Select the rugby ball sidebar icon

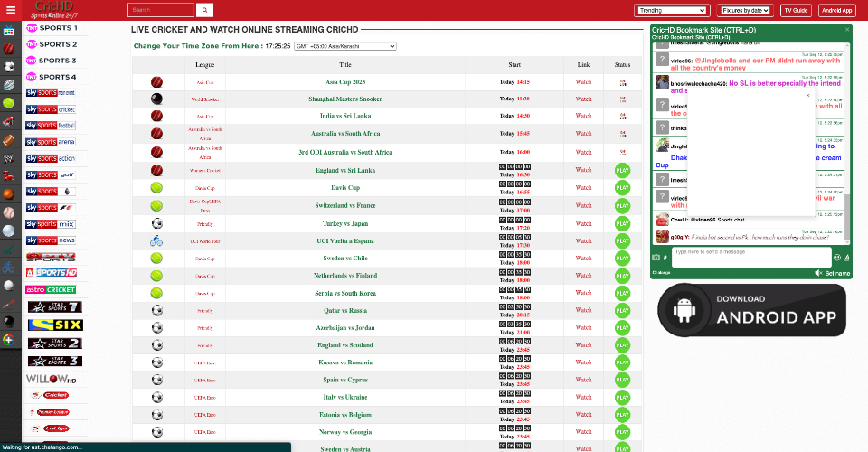pyautogui.click(x=9, y=85)
